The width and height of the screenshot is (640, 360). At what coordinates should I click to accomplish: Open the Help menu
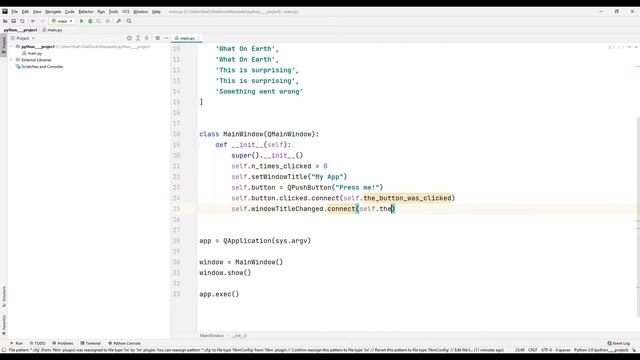click(x=156, y=11)
